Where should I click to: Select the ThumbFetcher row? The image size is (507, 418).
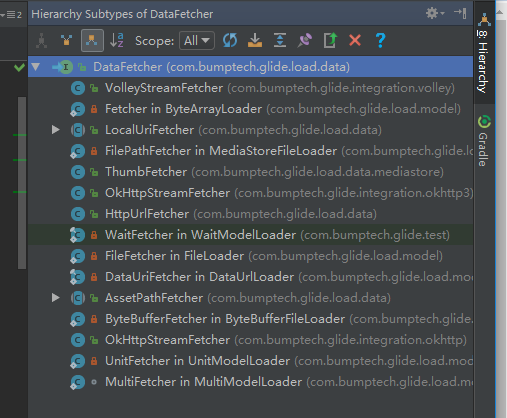click(250, 172)
